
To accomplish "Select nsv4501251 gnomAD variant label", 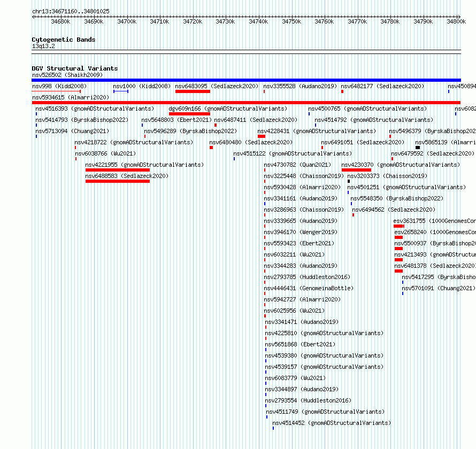I will (x=406, y=187).
